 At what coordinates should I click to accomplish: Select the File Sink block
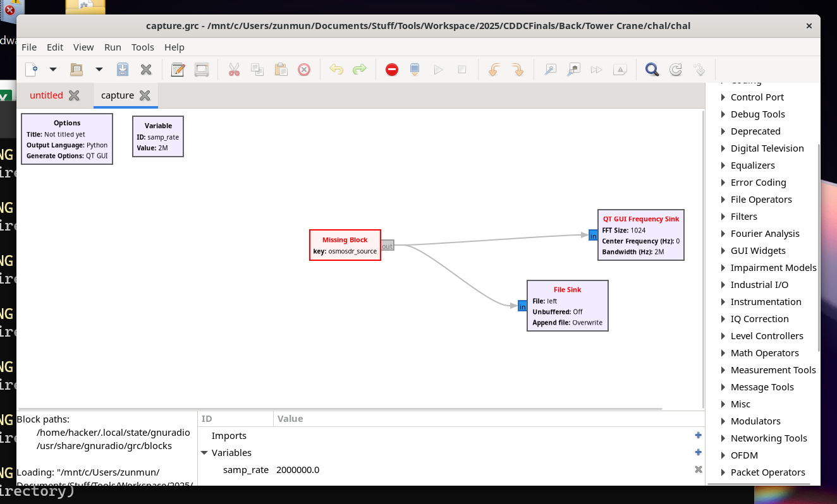(567, 306)
